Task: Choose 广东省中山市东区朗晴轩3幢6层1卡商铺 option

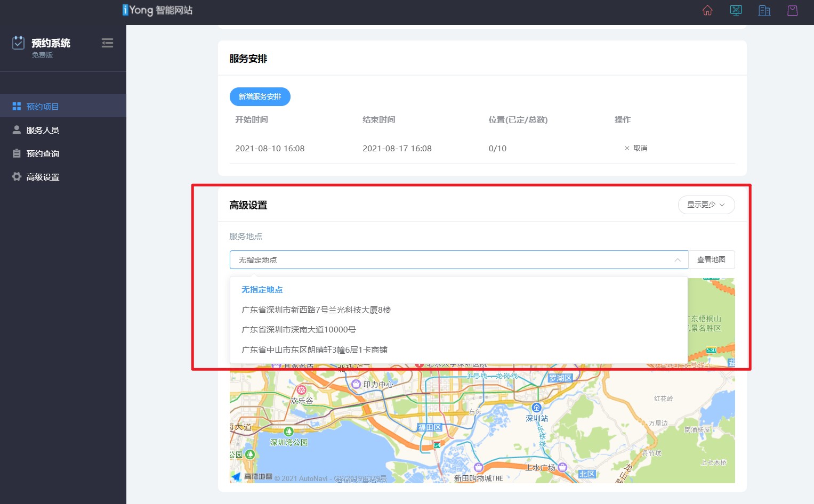Action: point(458,350)
